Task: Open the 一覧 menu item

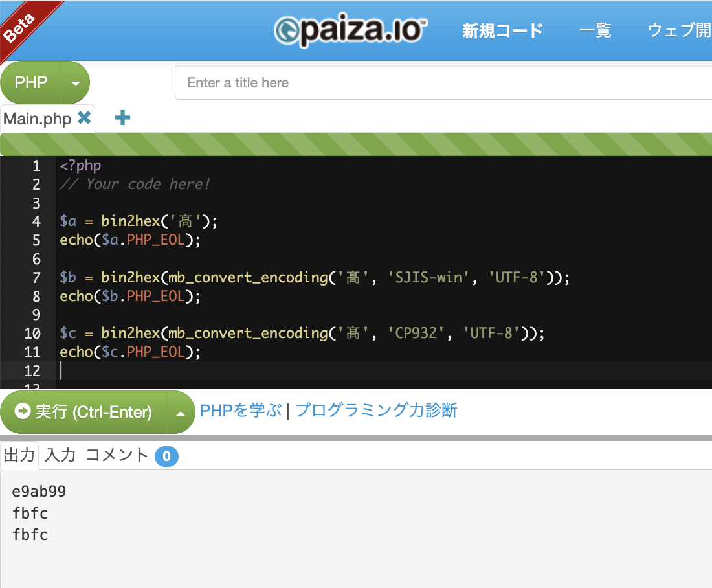Action: (x=595, y=30)
